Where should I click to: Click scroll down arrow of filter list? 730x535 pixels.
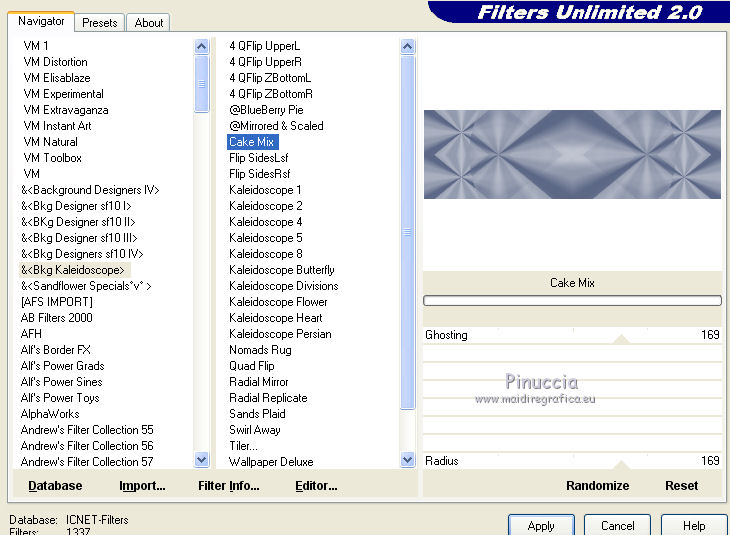pos(407,460)
